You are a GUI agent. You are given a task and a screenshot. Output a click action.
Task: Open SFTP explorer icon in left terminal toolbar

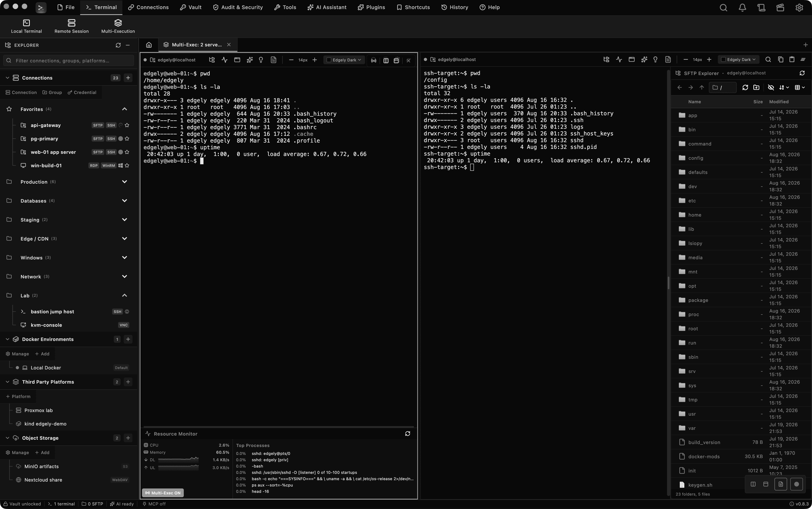(212, 60)
